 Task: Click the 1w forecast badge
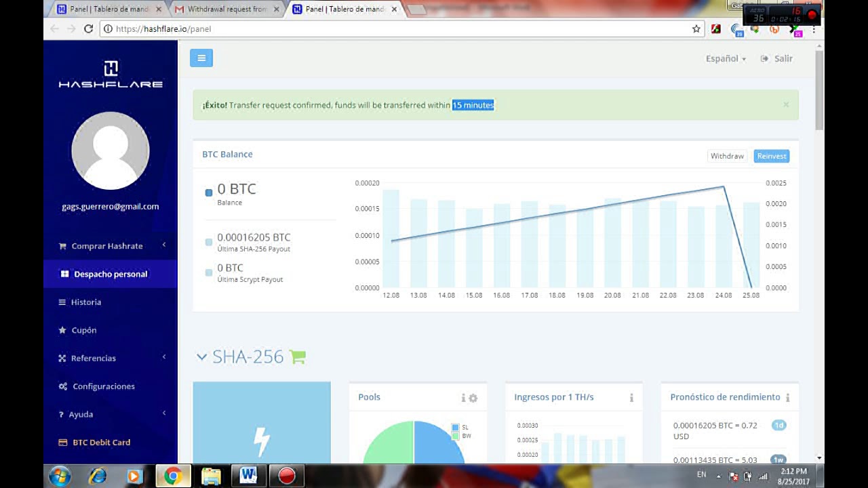tap(778, 460)
